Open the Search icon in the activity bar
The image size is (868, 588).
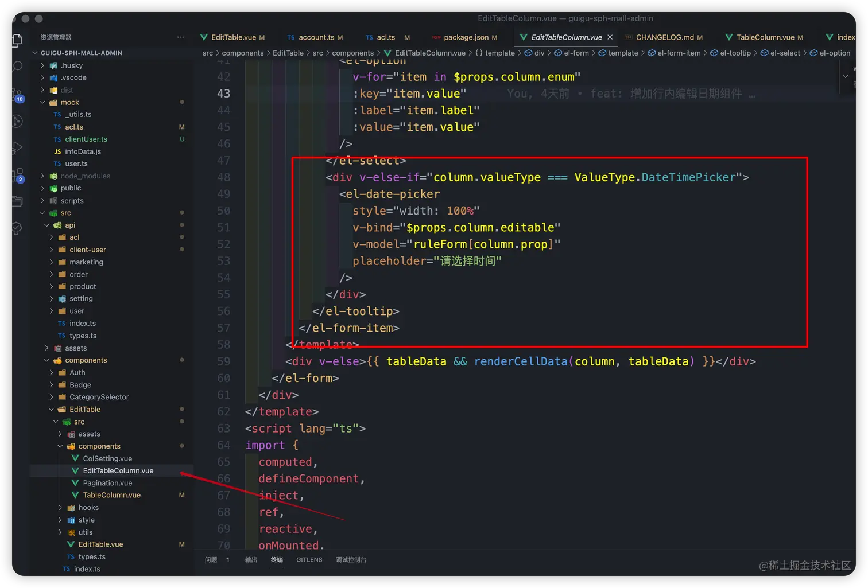tap(17, 67)
